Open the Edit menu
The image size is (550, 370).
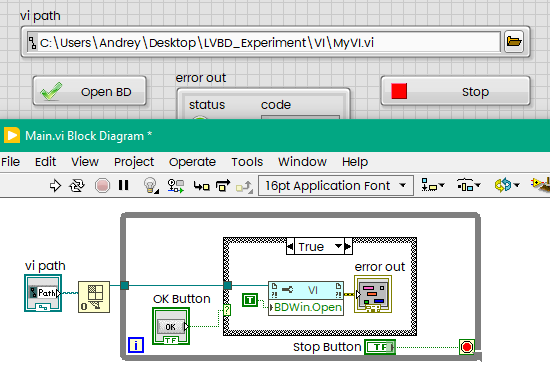(x=45, y=162)
